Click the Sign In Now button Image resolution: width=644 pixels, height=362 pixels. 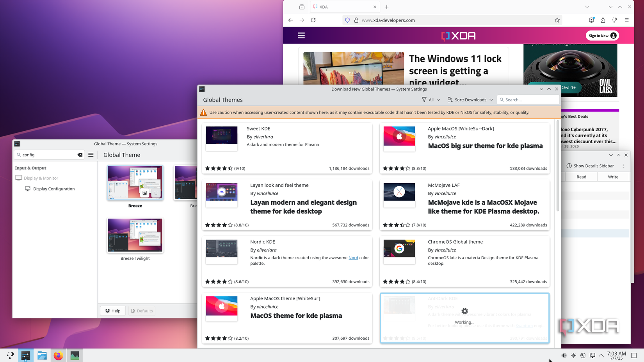coord(602,35)
